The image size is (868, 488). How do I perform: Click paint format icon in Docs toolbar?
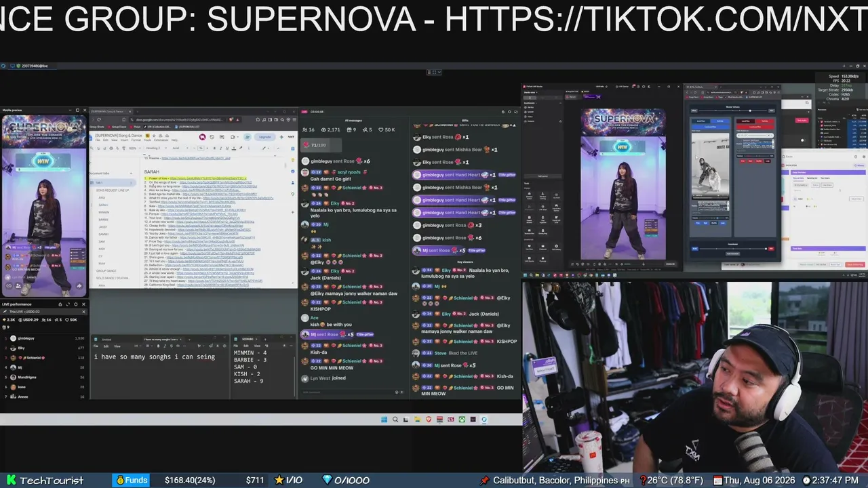(x=123, y=148)
